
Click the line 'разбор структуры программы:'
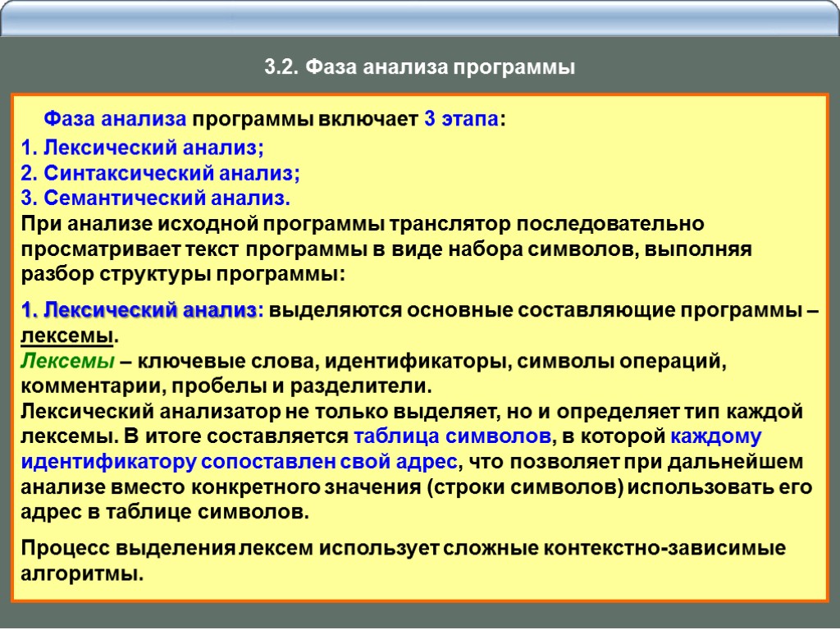[x=183, y=274]
